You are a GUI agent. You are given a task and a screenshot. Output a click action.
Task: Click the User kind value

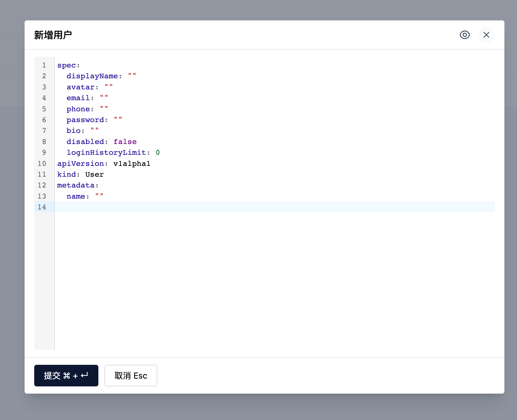coord(94,174)
